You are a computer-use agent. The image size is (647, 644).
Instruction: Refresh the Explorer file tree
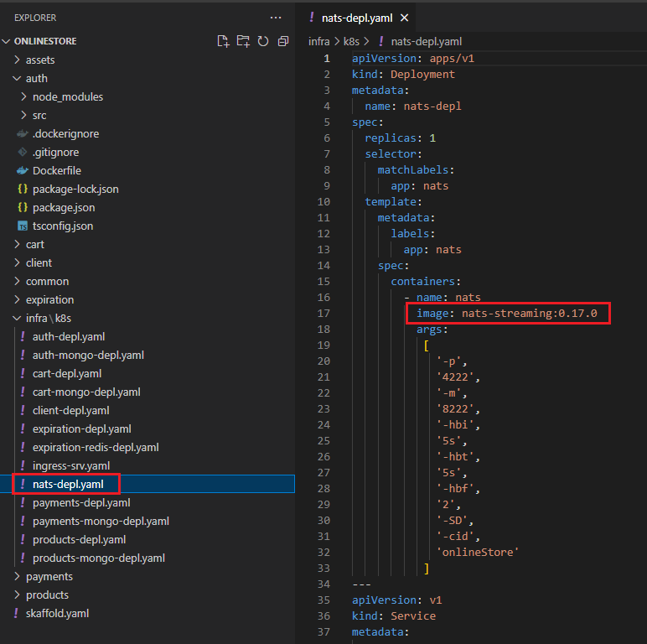click(x=263, y=41)
